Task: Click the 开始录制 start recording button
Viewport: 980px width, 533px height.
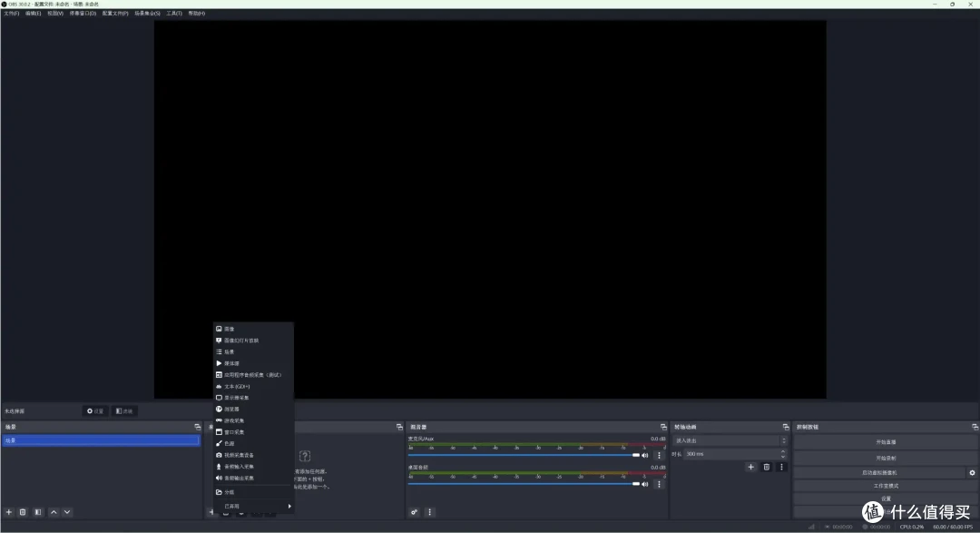Action: (886, 458)
